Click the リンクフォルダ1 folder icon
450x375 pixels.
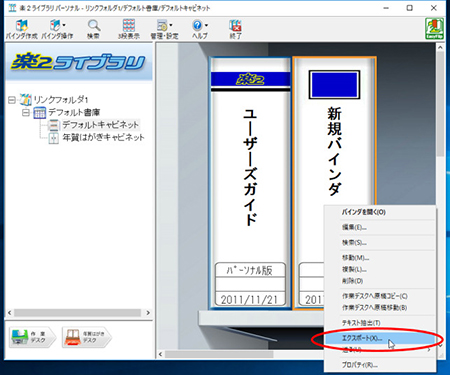(26, 99)
